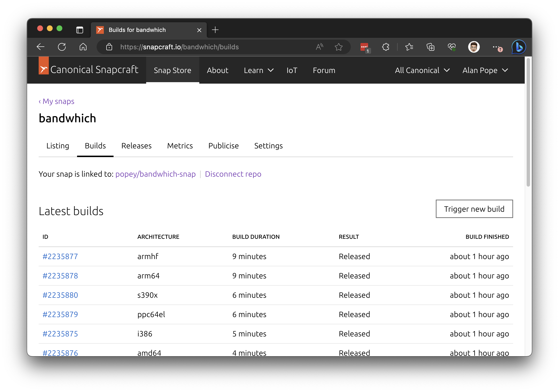Click the BUILD DURATION column header
The height and width of the screenshot is (392, 559).
256,237
